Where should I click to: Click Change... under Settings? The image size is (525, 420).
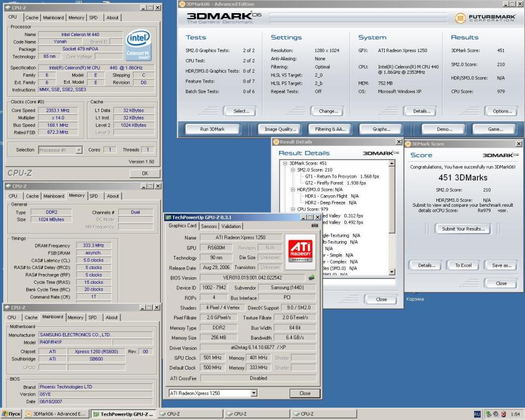[x=328, y=111]
